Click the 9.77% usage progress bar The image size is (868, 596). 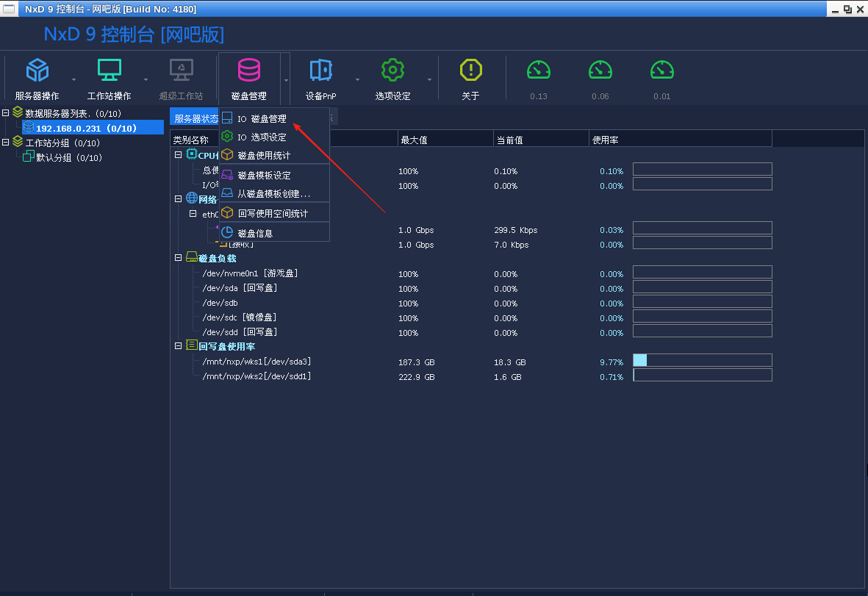point(702,360)
